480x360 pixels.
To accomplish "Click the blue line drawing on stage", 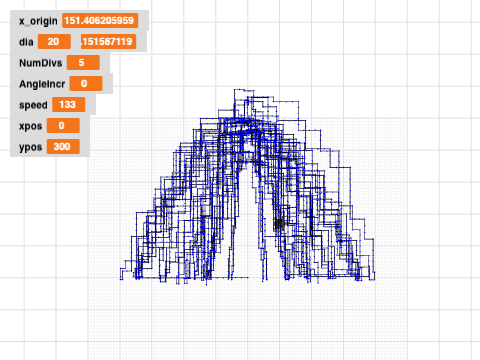I will [247, 187].
